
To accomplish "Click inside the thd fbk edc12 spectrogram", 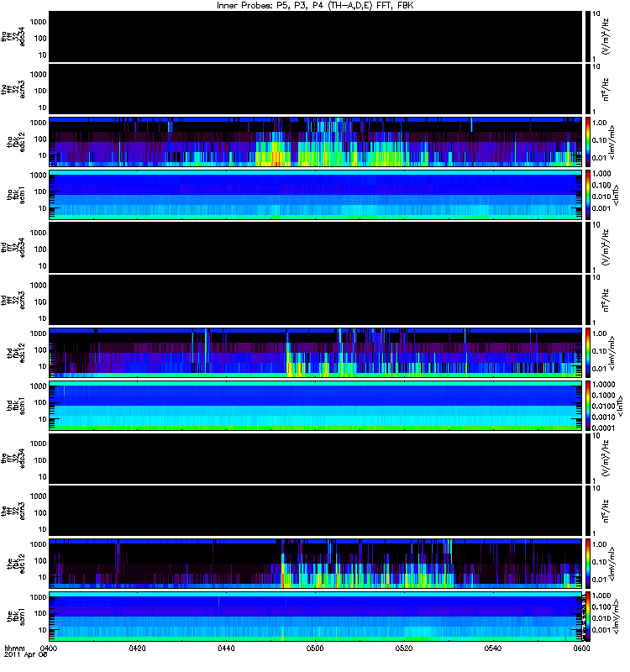I will point(316,353).
